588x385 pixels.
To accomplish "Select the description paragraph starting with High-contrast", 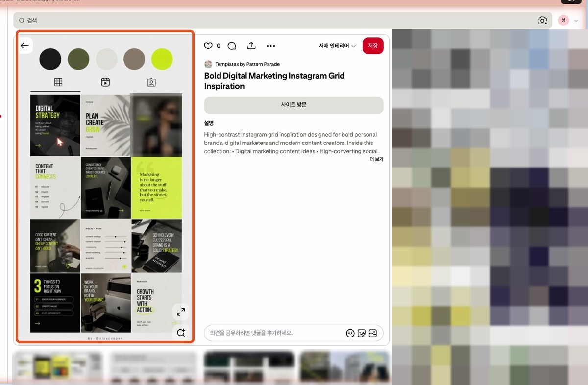I will click(x=294, y=143).
